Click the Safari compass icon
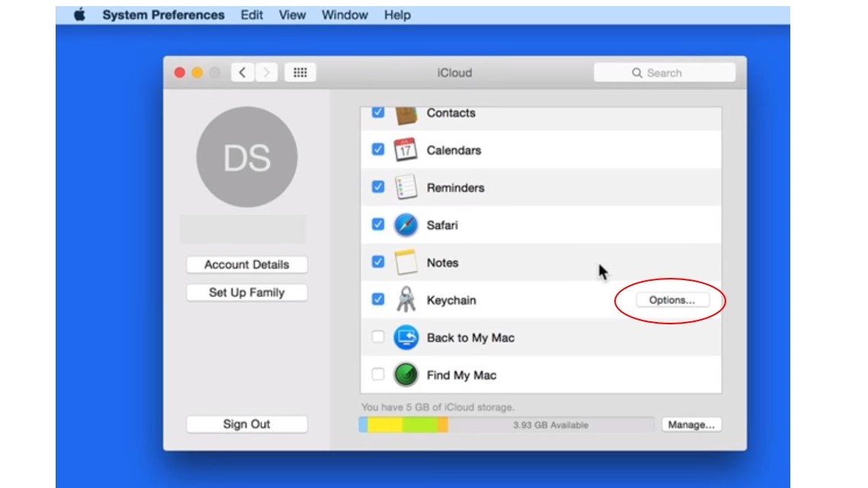Image resolution: width=868 pixels, height=488 pixels. point(405,225)
